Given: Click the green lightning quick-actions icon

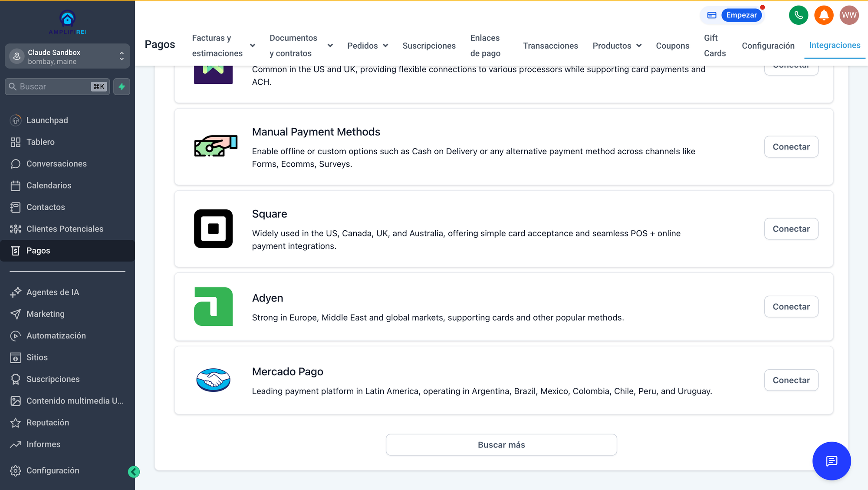Looking at the screenshot, I should pos(122,86).
